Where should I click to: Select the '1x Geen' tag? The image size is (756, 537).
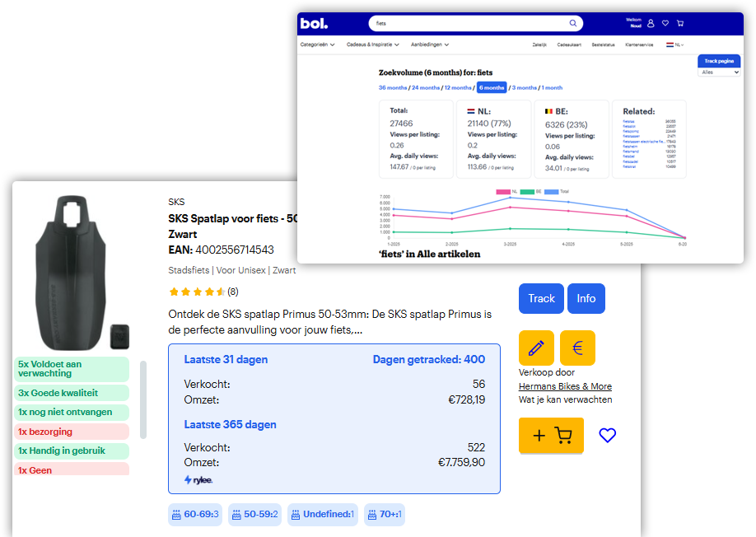[x=72, y=469]
